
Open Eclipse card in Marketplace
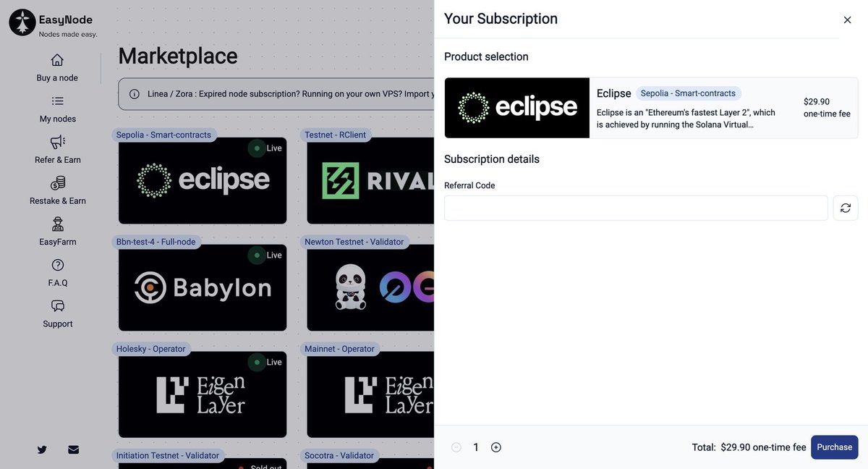(x=203, y=180)
